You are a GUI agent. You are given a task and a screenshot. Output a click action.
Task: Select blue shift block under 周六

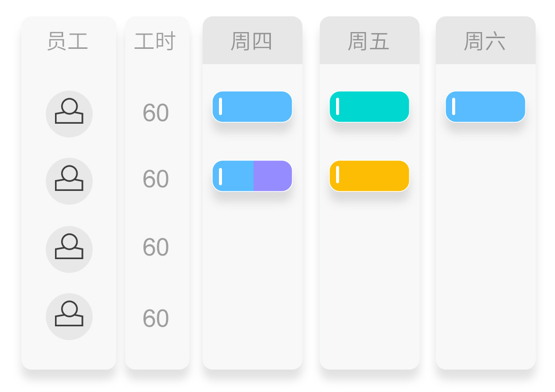[486, 107]
